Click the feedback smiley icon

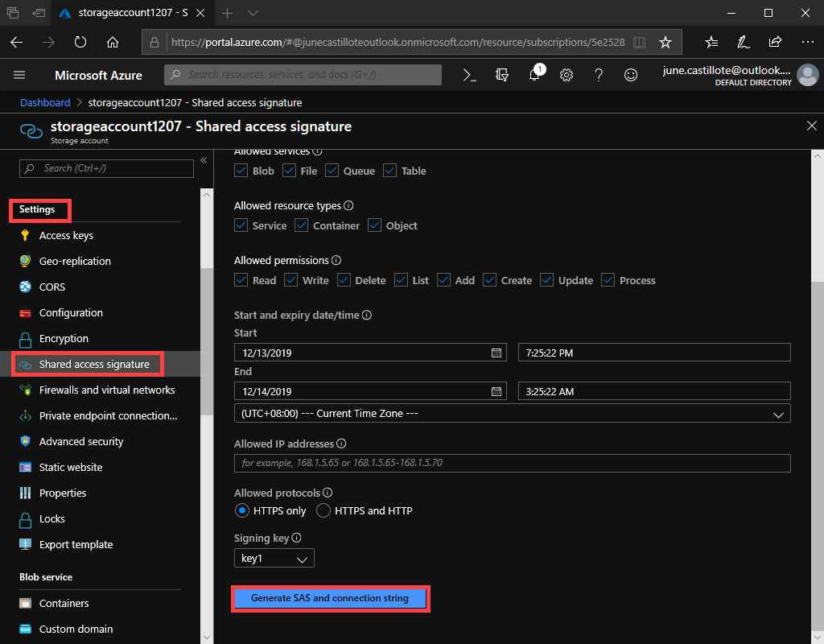tap(631, 75)
